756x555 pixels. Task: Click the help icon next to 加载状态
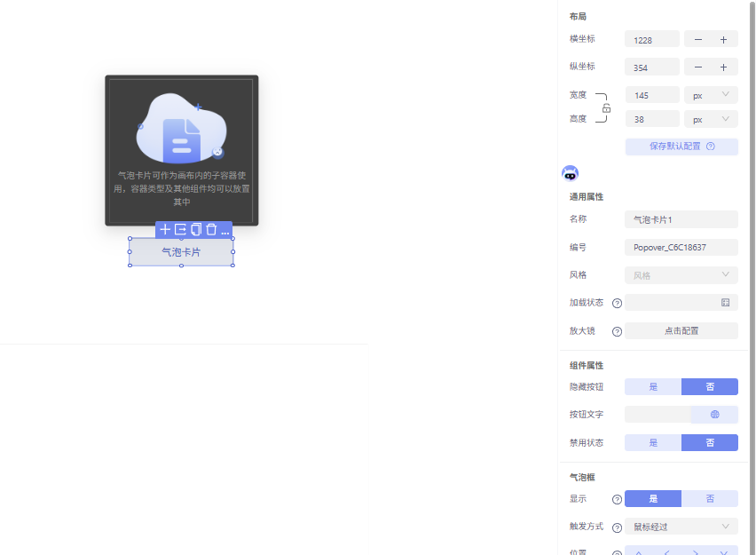click(x=617, y=303)
